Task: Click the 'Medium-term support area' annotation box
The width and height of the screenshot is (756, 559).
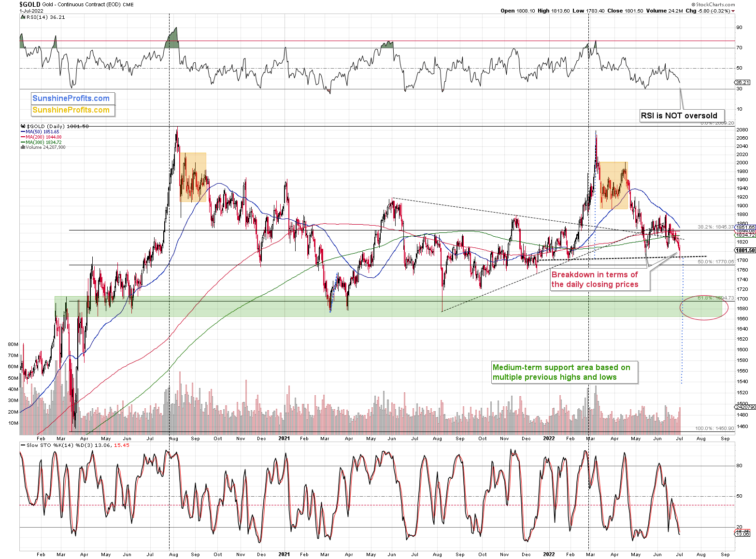Action: [564, 372]
